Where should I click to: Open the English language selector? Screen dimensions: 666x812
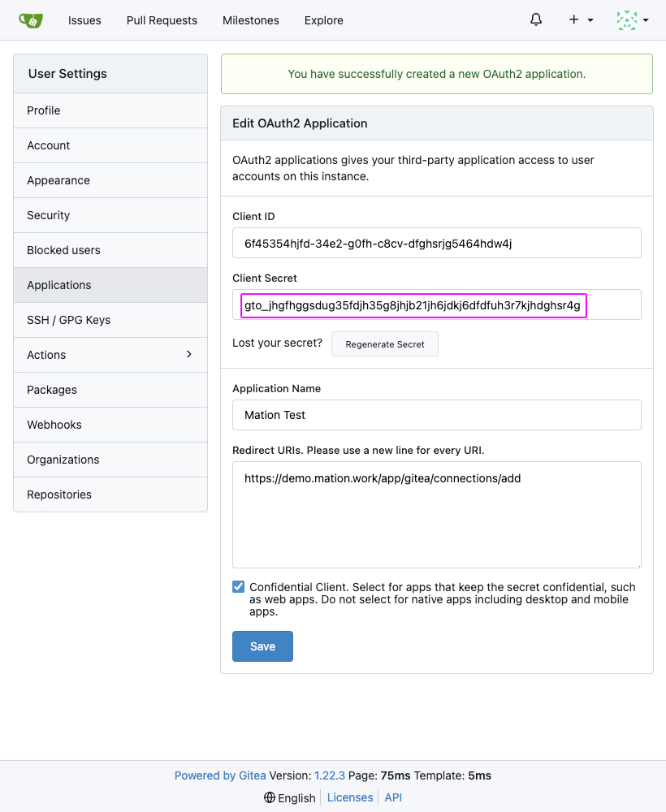(289, 798)
